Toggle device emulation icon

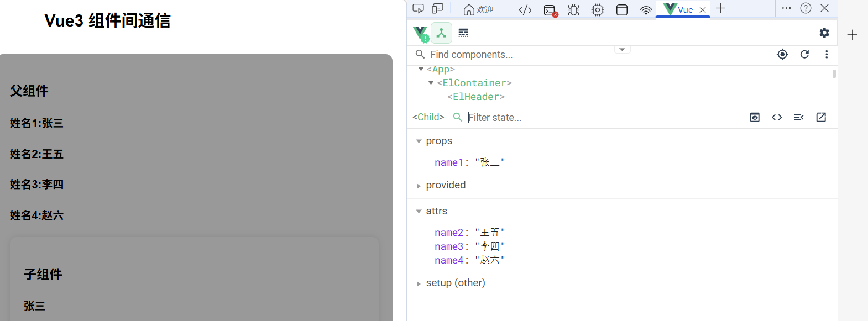pyautogui.click(x=438, y=9)
